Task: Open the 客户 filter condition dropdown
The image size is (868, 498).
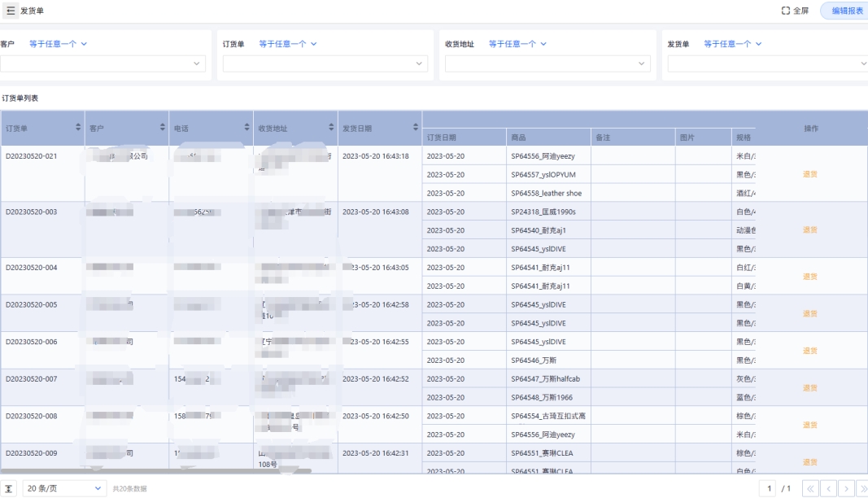Action: 58,44
